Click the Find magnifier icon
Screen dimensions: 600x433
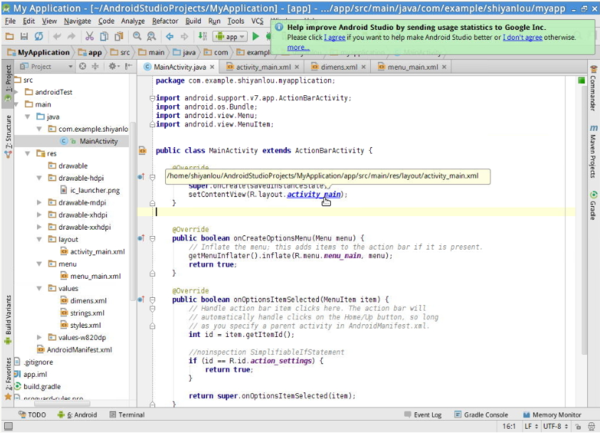137,37
